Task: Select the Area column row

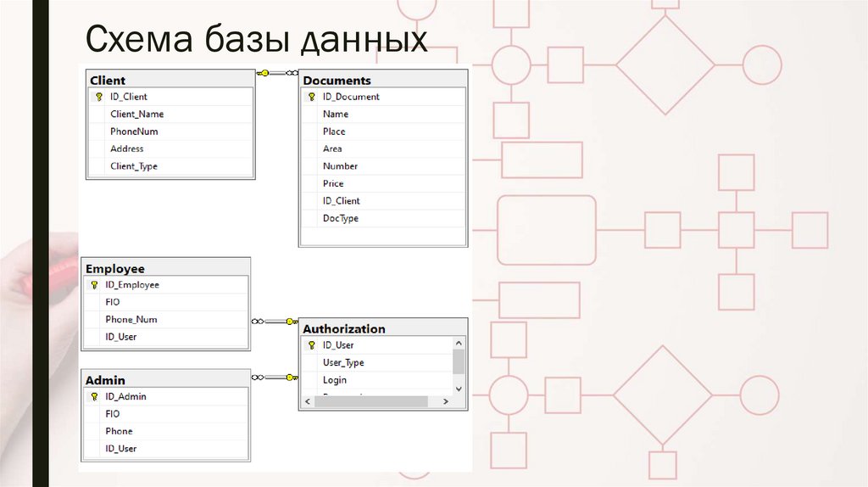Action: tap(383, 148)
